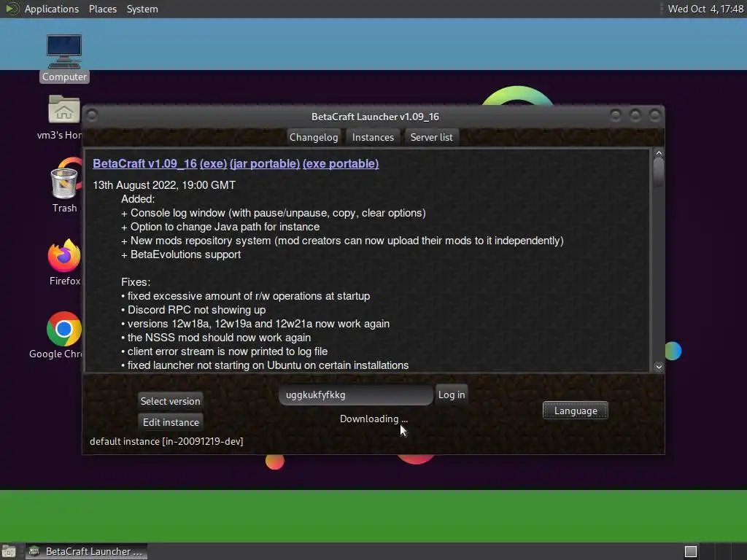Switch to the Instances tab
This screenshot has height=560, width=747.
click(x=373, y=137)
